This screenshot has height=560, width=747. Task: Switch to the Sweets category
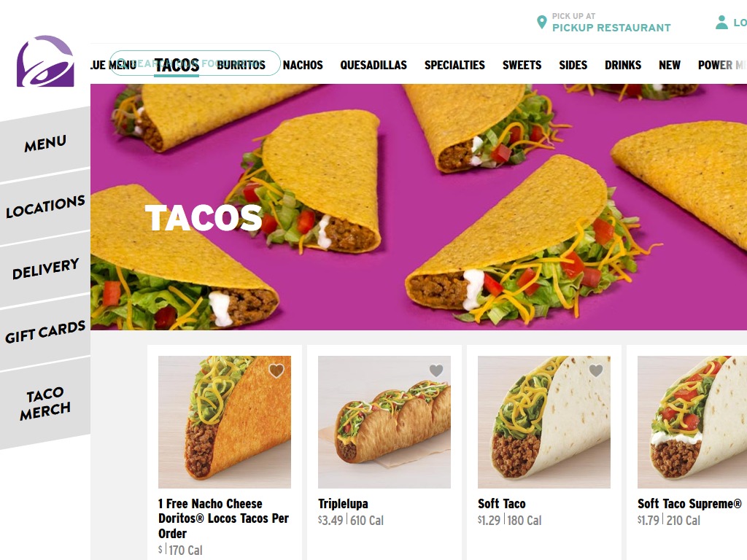(x=522, y=65)
